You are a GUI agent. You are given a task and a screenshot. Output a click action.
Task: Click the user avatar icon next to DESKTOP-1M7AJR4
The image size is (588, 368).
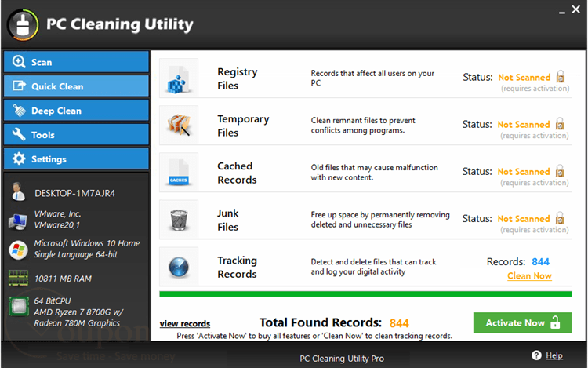[x=17, y=191]
